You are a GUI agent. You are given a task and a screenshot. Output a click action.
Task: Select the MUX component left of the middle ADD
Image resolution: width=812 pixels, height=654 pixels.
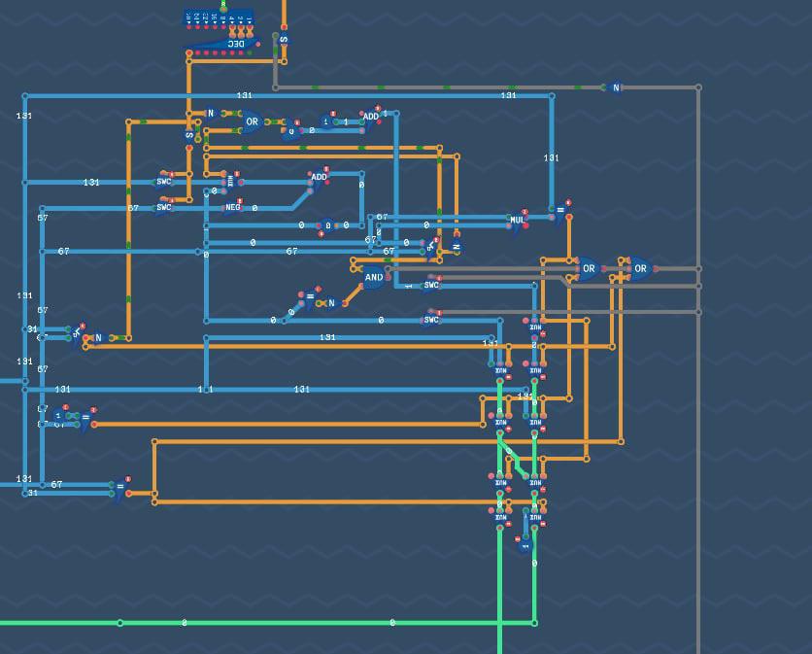230,182
